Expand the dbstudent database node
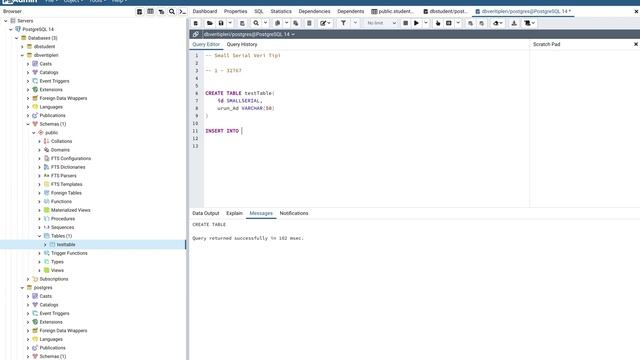 pyautogui.click(x=22, y=47)
